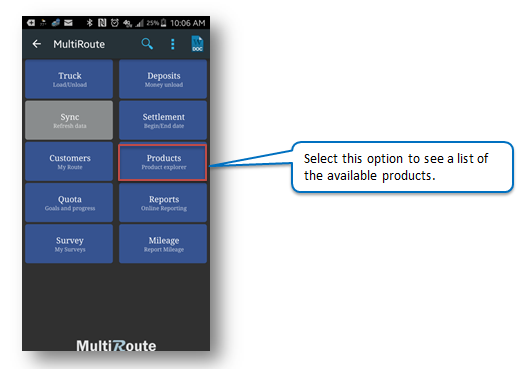The width and height of the screenshot is (519, 369).
Task: Open the three-dot overflow menu
Action: coord(173,44)
